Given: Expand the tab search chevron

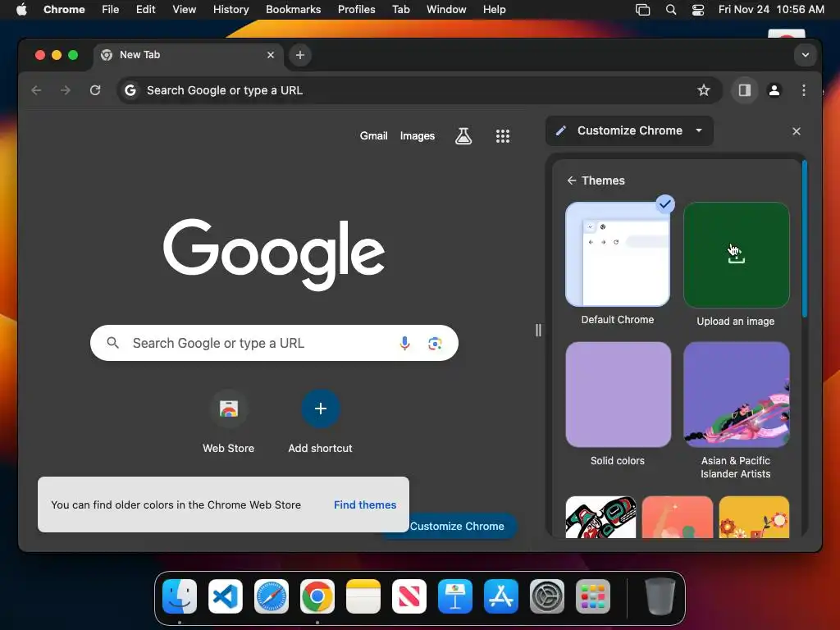Looking at the screenshot, I should pos(805,55).
